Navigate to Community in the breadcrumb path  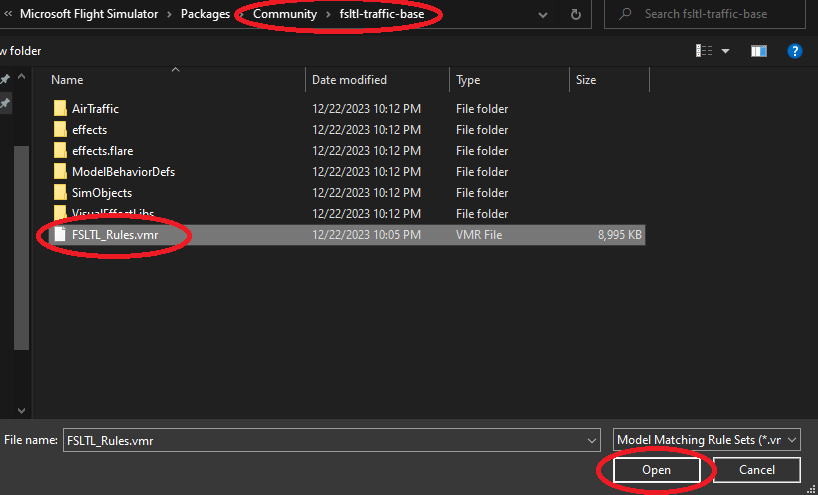pyautogui.click(x=284, y=15)
